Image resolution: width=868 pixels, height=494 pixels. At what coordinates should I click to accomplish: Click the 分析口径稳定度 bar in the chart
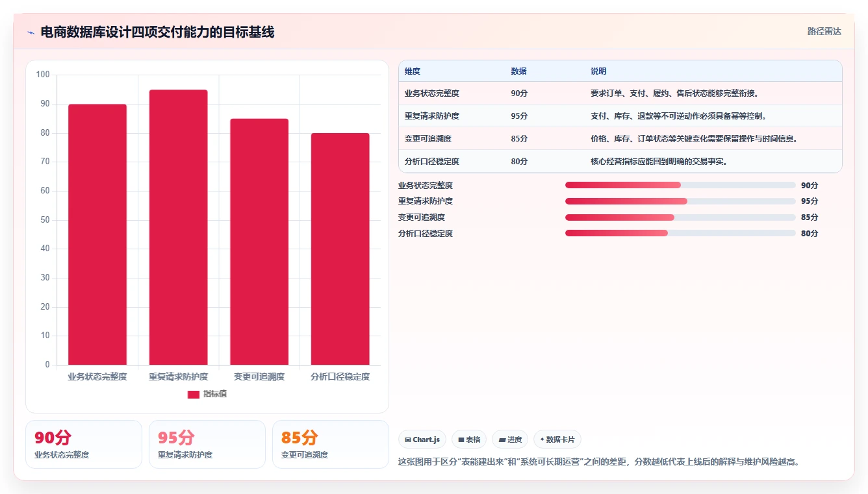[x=340, y=249]
